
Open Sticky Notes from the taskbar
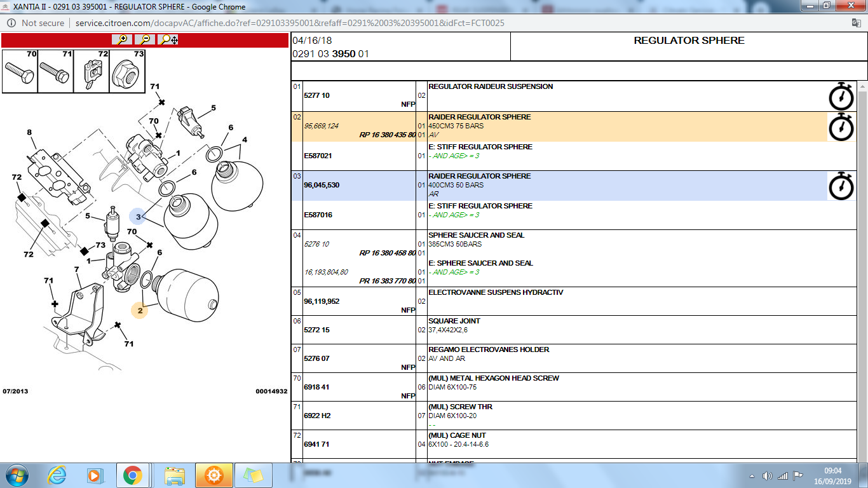coord(254,475)
